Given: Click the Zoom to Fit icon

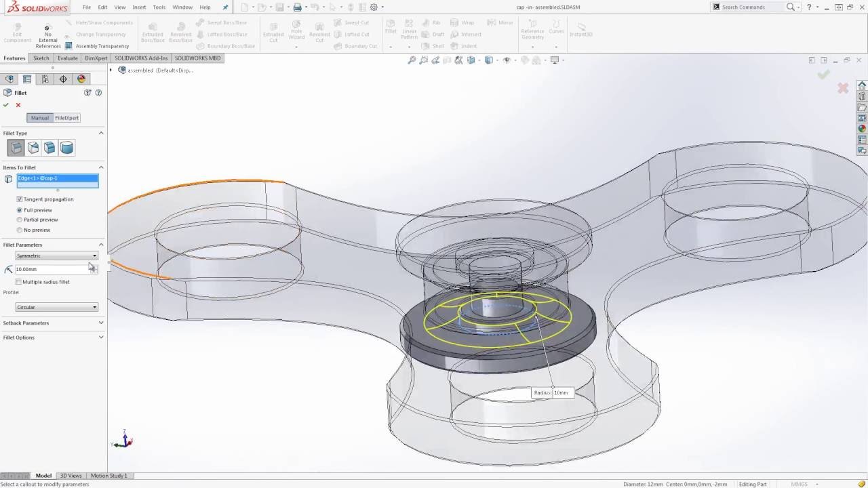Looking at the screenshot, I should click(x=412, y=60).
